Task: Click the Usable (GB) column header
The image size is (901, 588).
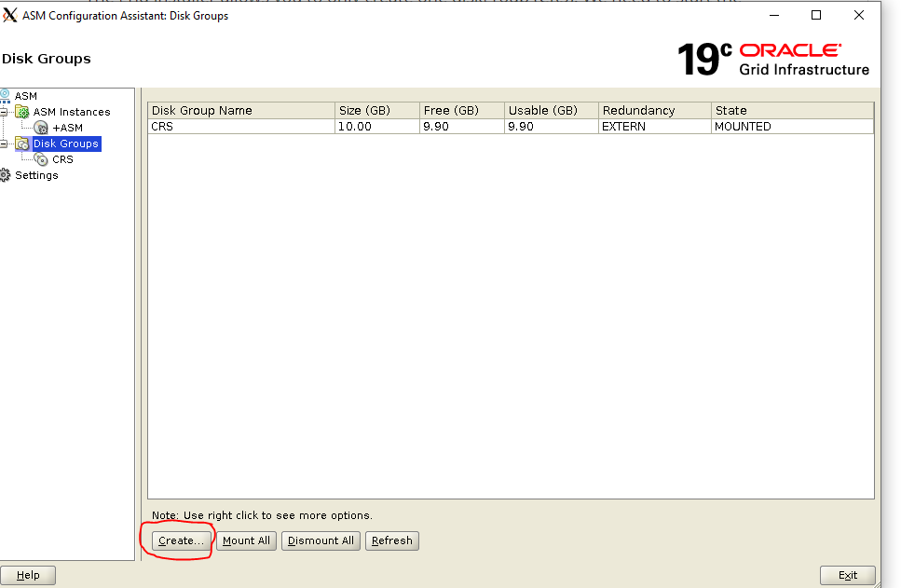Action: click(552, 110)
